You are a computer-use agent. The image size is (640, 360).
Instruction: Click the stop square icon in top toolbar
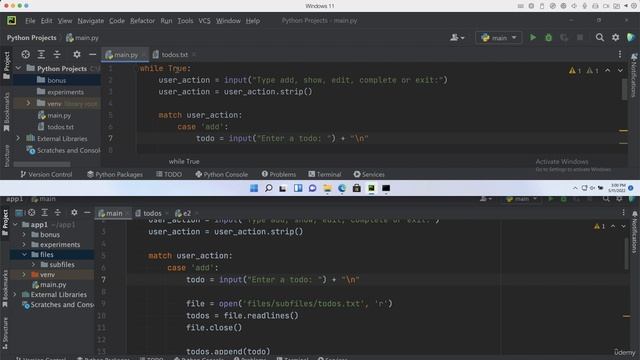580,38
